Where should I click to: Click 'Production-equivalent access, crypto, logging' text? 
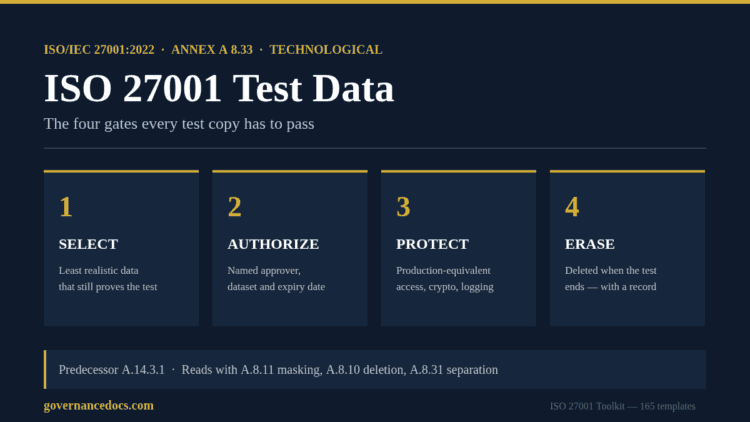(x=445, y=278)
